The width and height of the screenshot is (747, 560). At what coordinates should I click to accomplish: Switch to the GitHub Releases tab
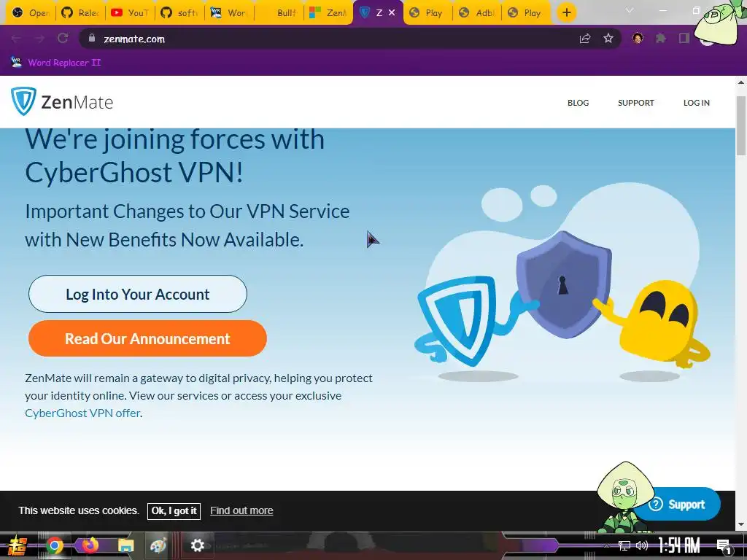[80, 13]
